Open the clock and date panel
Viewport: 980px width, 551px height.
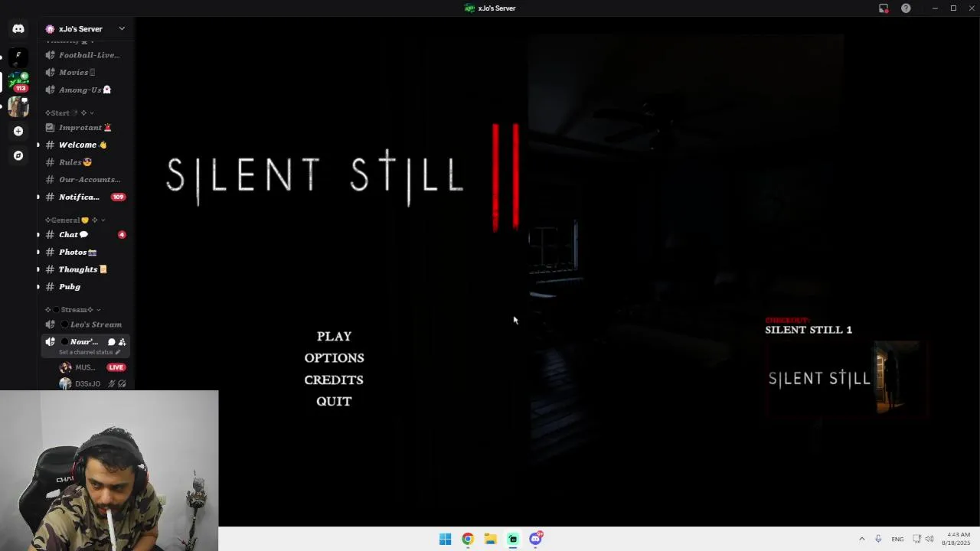click(x=957, y=539)
